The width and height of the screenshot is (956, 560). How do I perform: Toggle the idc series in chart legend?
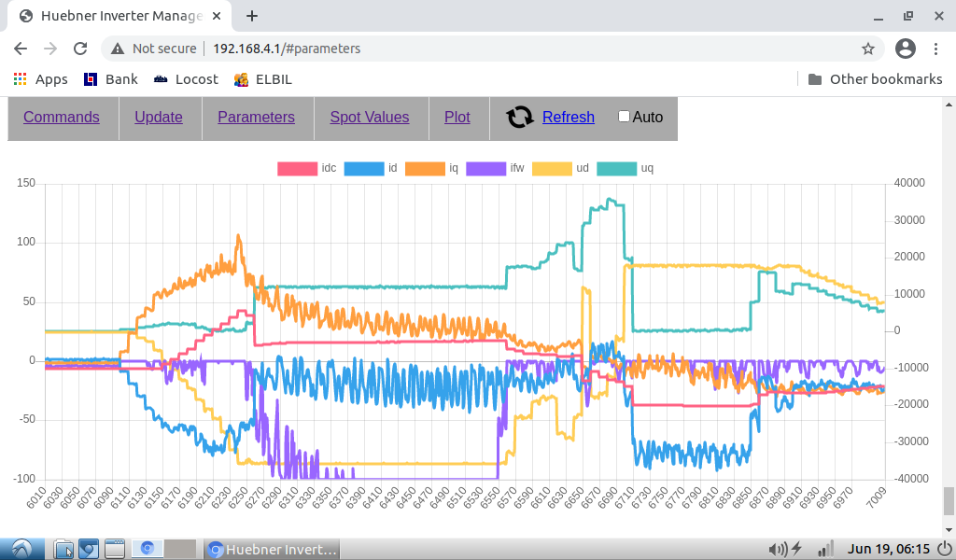(x=297, y=168)
